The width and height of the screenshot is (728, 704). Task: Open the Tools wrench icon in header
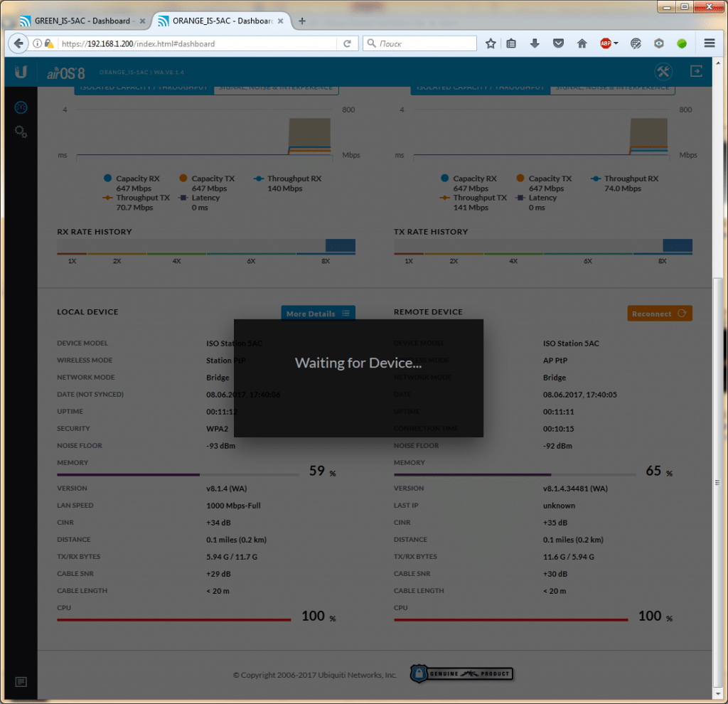663,72
